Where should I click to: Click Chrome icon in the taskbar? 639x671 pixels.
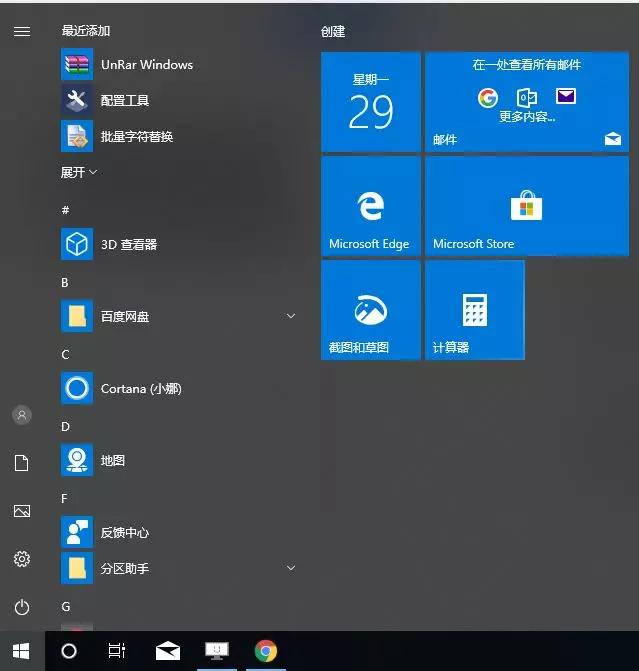click(x=265, y=651)
